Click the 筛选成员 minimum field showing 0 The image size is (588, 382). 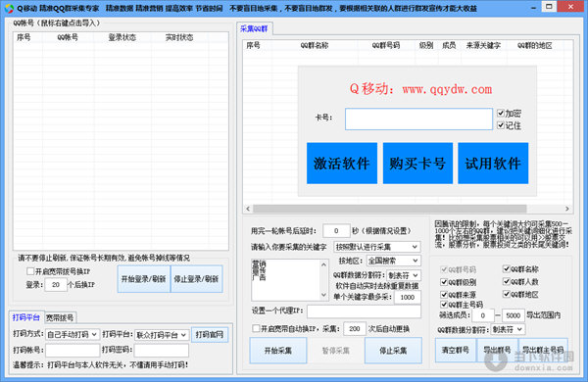point(483,315)
